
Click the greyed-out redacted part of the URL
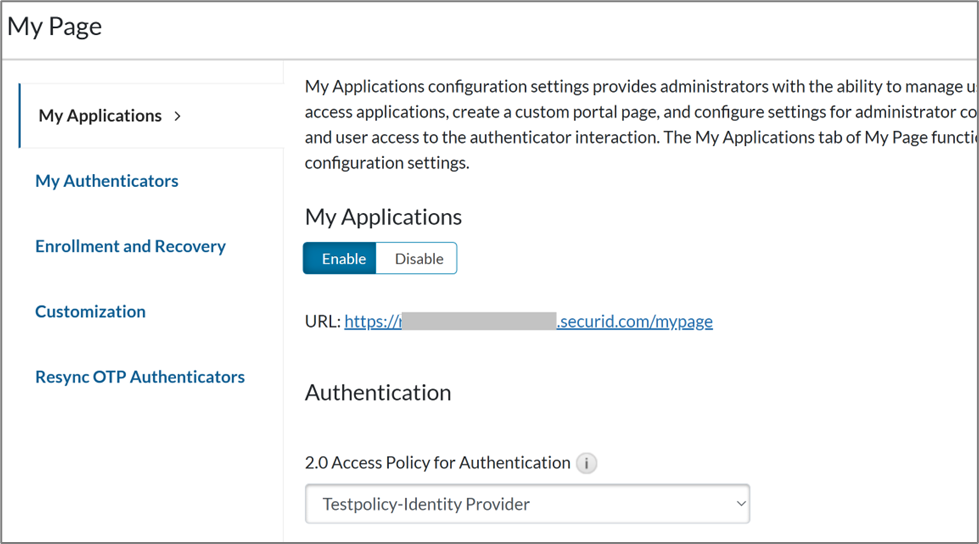pyautogui.click(x=477, y=321)
